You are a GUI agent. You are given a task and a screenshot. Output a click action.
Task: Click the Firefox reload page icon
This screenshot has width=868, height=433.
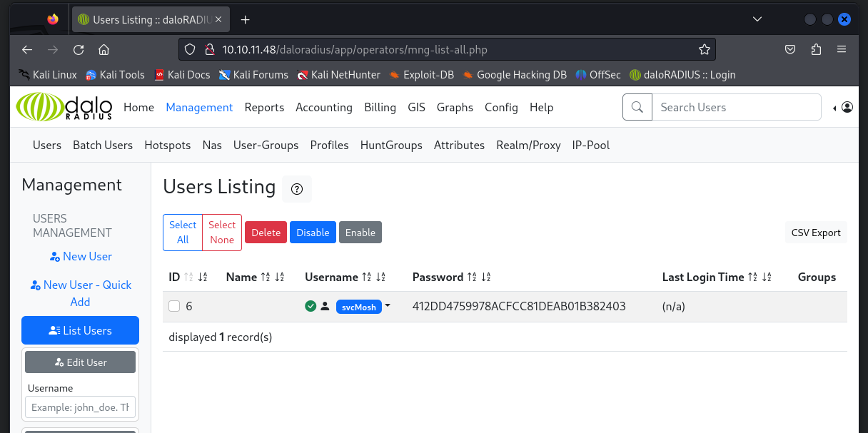(79, 50)
